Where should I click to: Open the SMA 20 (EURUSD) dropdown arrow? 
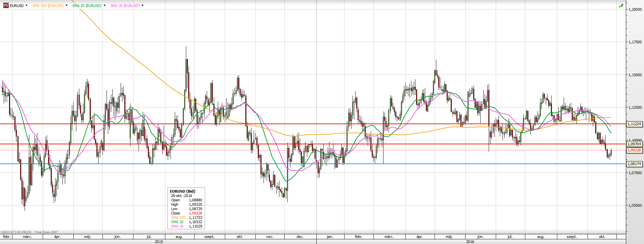[x=105, y=5]
